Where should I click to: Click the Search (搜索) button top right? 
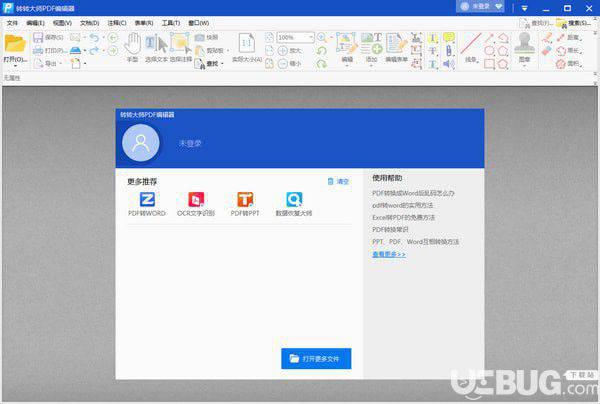(x=574, y=23)
